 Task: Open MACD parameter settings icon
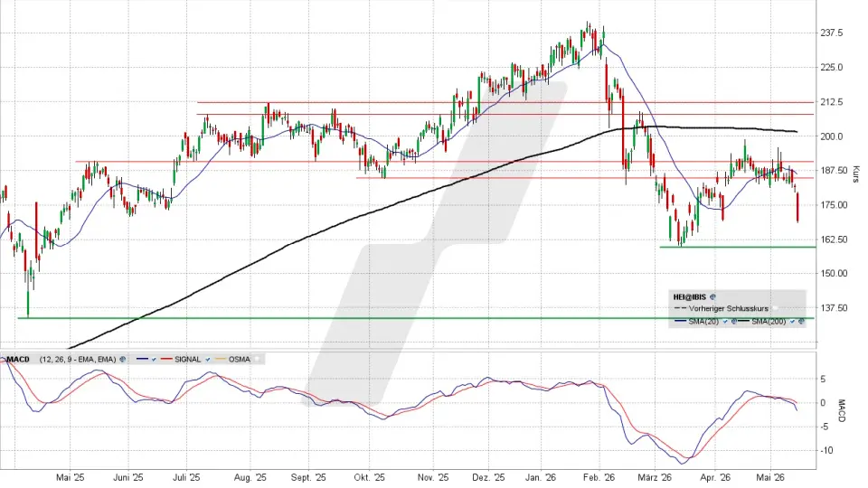tap(122, 359)
